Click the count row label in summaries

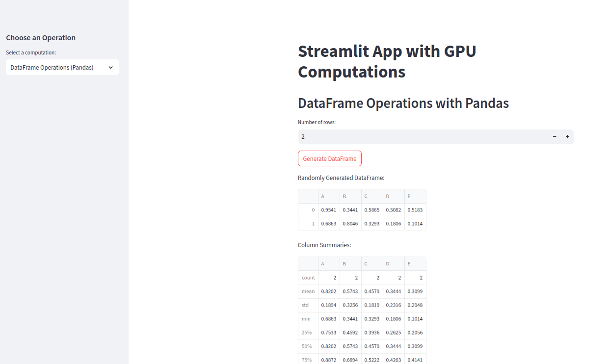(308, 278)
